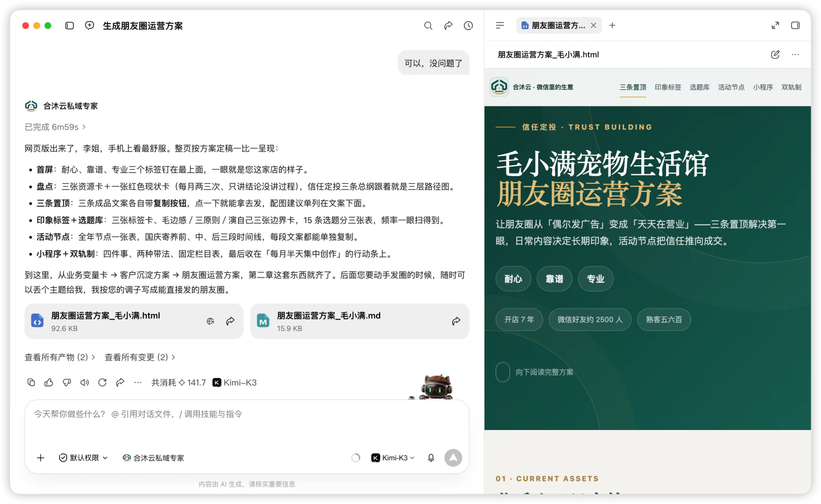Click the 微信好友约 2500 人 stat pill

[x=590, y=319]
